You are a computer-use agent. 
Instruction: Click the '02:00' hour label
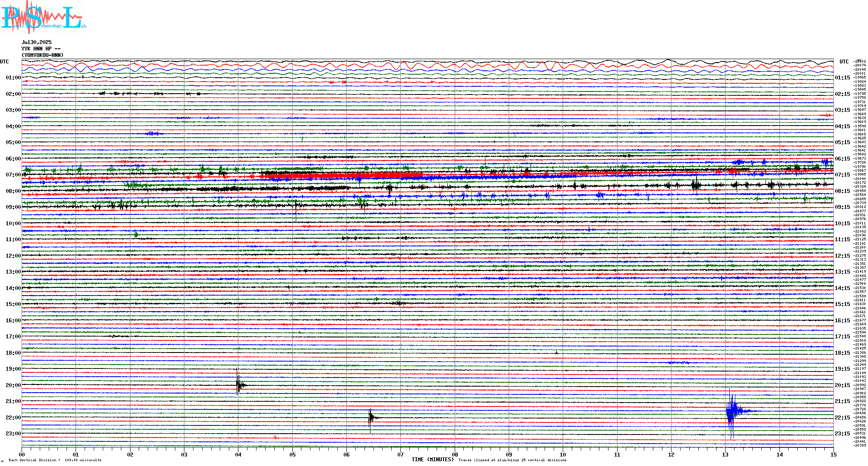pyautogui.click(x=13, y=94)
